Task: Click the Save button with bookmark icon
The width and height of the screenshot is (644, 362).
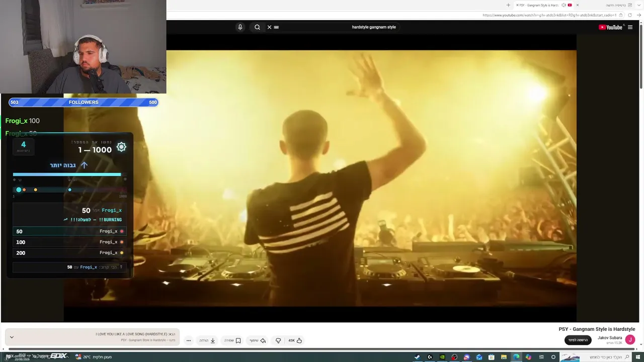Action: pyautogui.click(x=232, y=340)
